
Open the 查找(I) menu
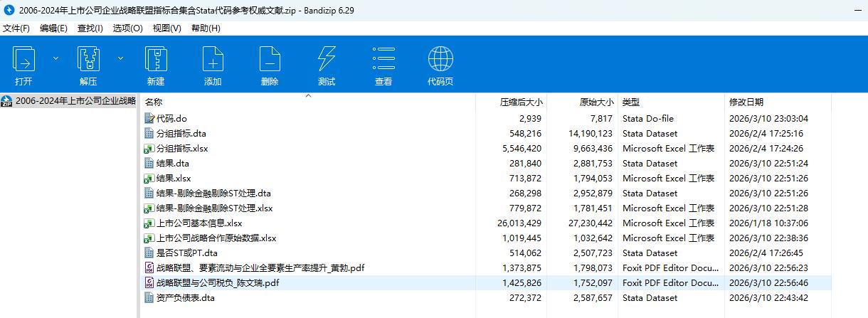click(x=90, y=28)
